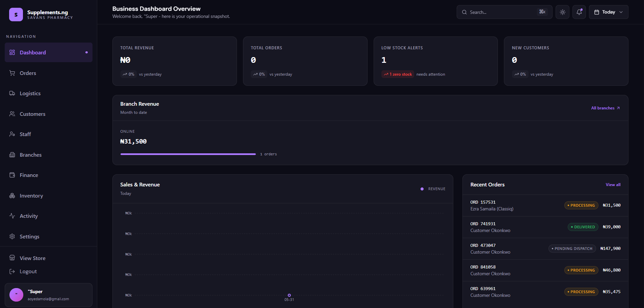Open the notifications bell
Screen dimensions: 644x308
(579, 12)
